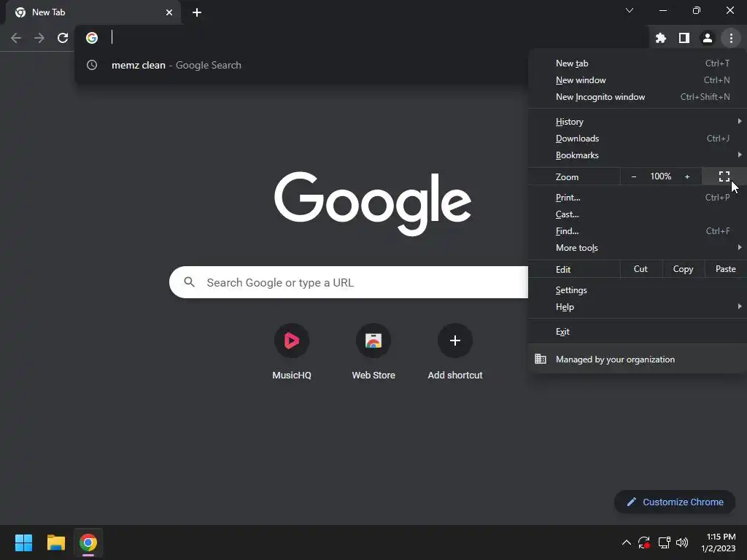Click the taskbar clock showing 1:15 PM
The width and height of the screenshot is (747, 560).
719,542
